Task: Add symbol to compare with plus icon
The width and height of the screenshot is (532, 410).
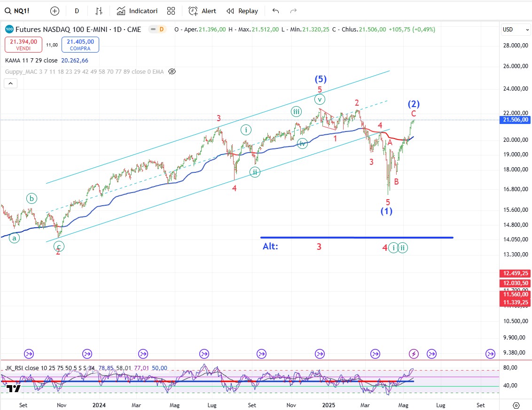Action: pyautogui.click(x=55, y=11)
